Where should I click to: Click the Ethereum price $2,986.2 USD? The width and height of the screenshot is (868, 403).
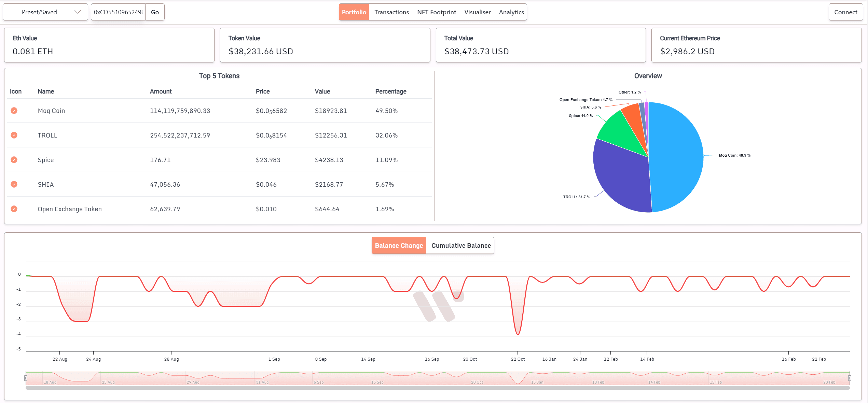click(687, 52)
